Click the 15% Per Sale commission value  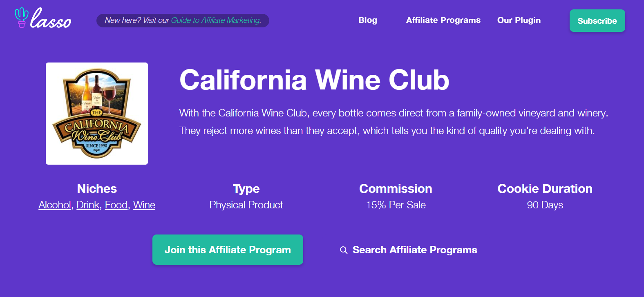[396, 205]
